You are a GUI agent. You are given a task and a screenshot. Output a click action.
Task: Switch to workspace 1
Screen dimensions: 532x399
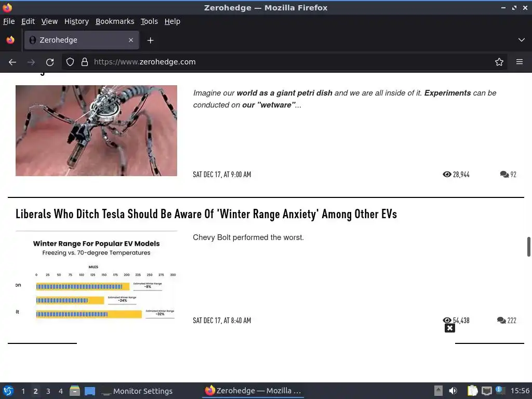pos(23,391)
